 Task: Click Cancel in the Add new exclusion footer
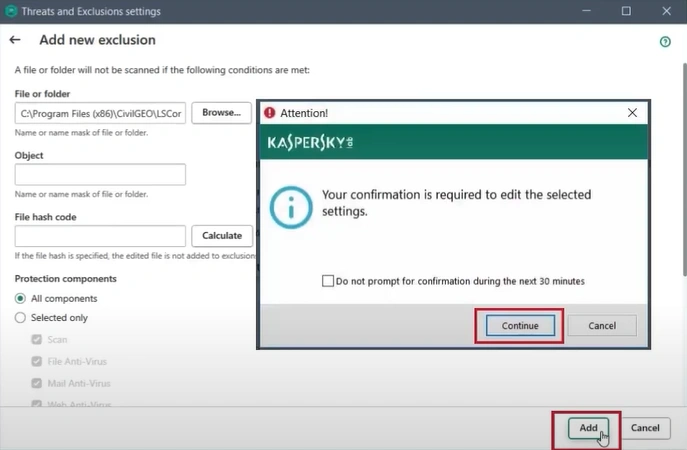point(645,428)
